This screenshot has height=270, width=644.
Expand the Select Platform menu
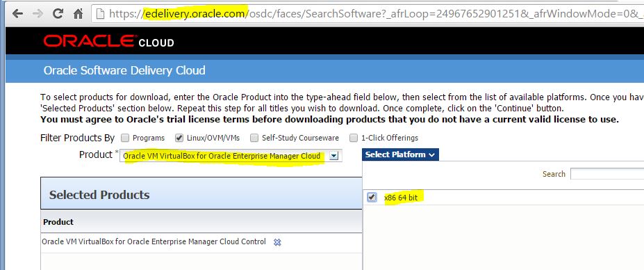coord(400,154)
